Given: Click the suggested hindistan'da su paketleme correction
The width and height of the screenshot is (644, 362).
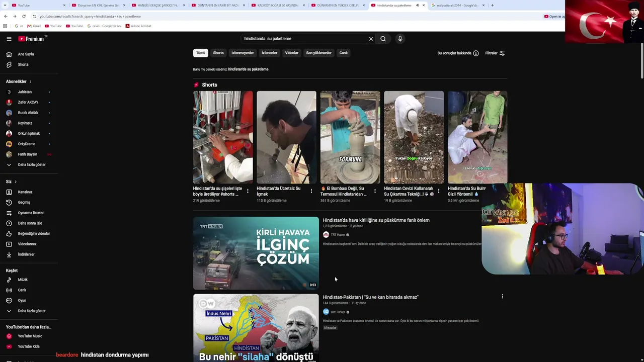Looking at the screenshot, I should (248, 69).
